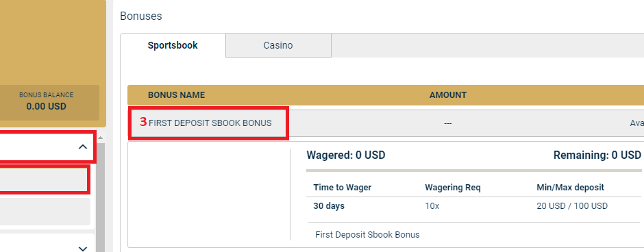Select the second gray sidebar menu item

(x=45, y=212)
